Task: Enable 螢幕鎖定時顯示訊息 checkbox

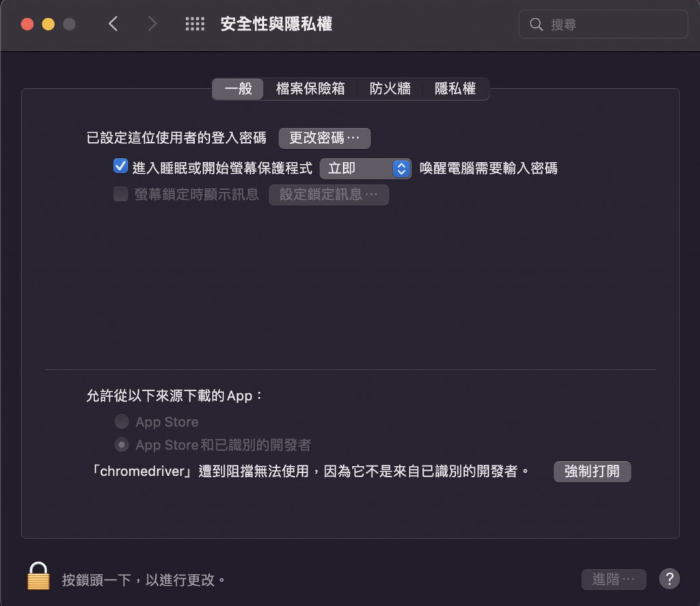Action: click(x=120, y=194)
